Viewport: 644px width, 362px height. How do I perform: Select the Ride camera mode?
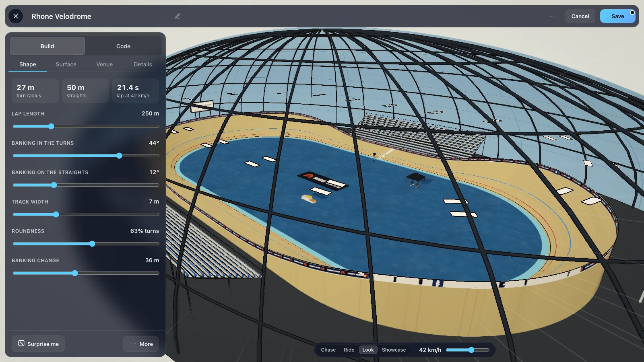[x=349, y=350]
